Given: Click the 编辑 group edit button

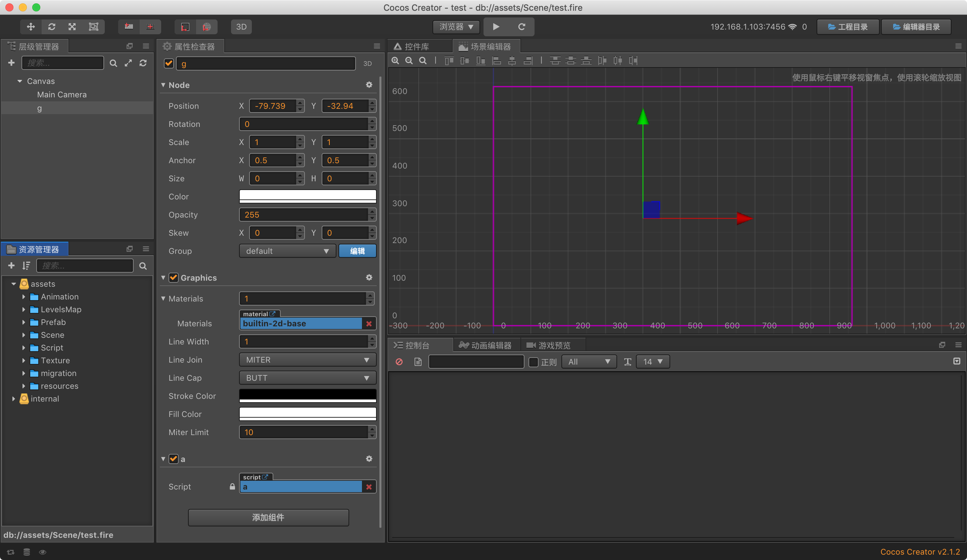Looking at the screenshot, I should (x=357, y=251).
